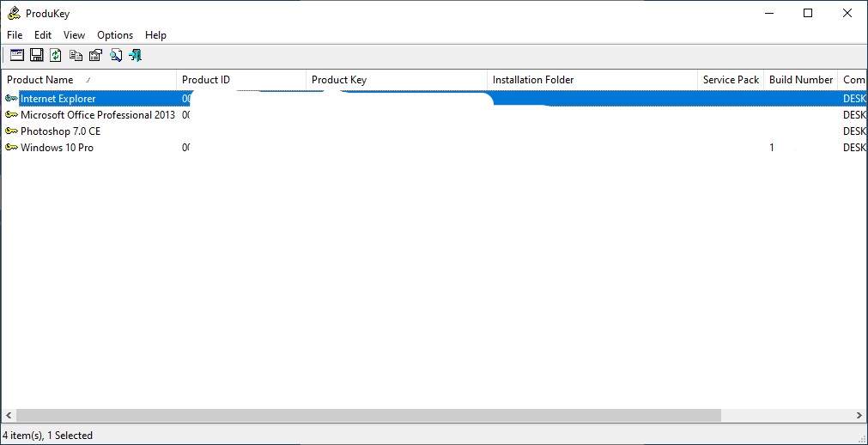
Task: Sort by Product Name column header
Action: coord(88,80)
